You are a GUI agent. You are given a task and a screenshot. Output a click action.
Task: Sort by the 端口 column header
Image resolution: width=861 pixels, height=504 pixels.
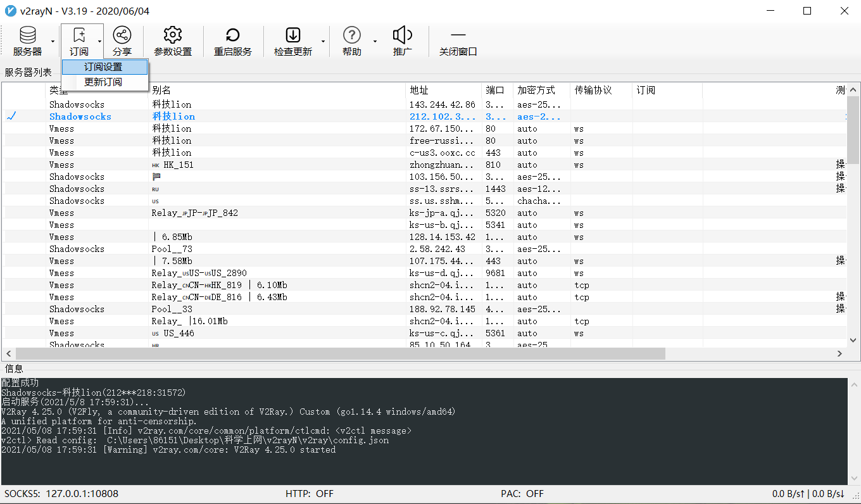coord(497,90)
